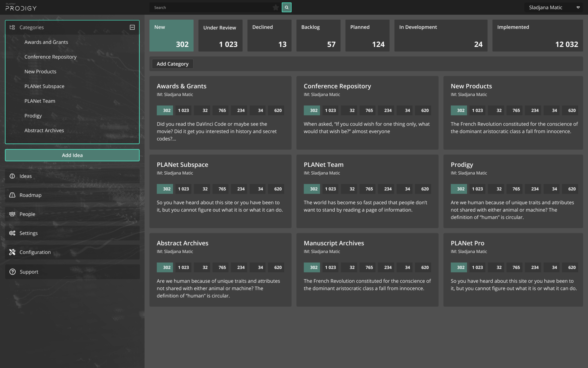588x368 pixels.
Task: Click the Configuration tools icon
Action: [12, 252]
